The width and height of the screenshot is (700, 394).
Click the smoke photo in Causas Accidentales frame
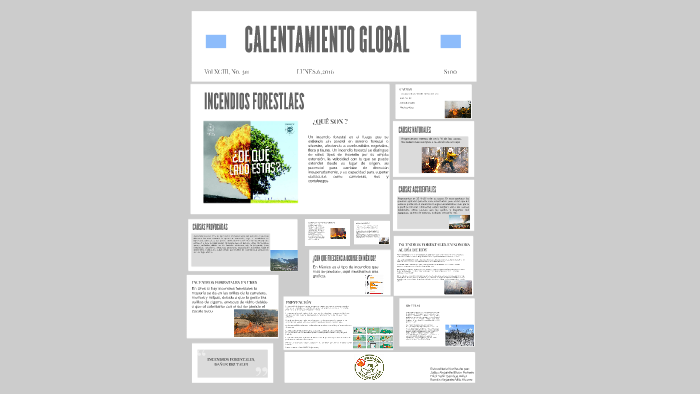coord(459,222)
